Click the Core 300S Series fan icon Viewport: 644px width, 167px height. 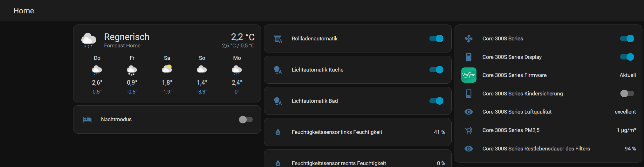pos(469,39)
